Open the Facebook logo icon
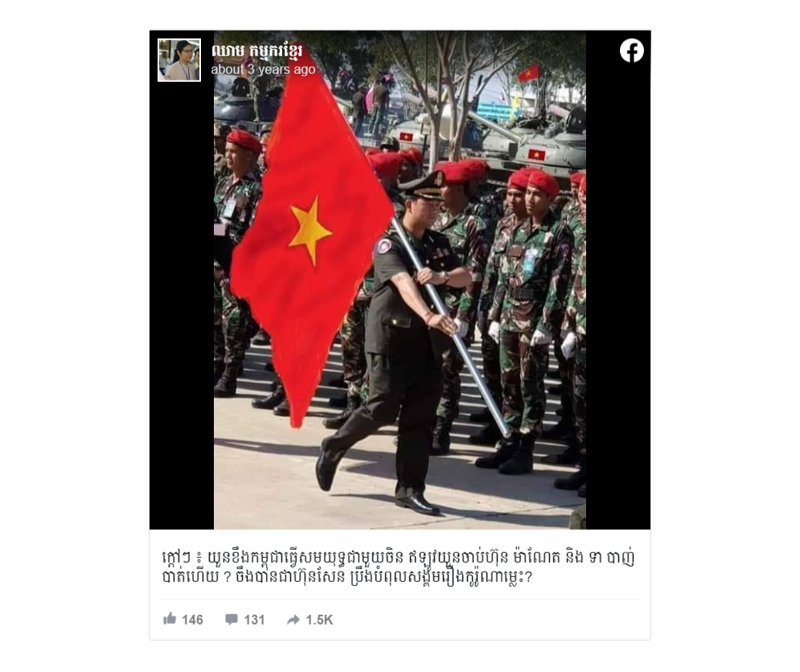Screen dimensions: 800x672 [632, 51]
